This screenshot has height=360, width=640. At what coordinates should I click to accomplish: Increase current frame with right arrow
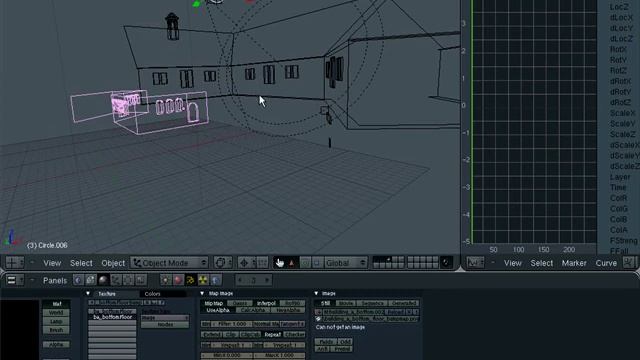[x=267, y=280]
